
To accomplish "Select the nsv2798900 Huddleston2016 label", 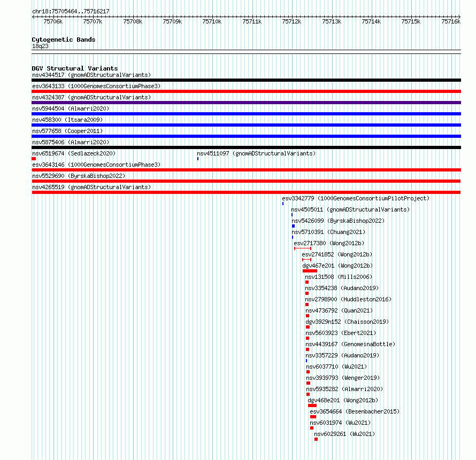I will [x=348, y=299].
